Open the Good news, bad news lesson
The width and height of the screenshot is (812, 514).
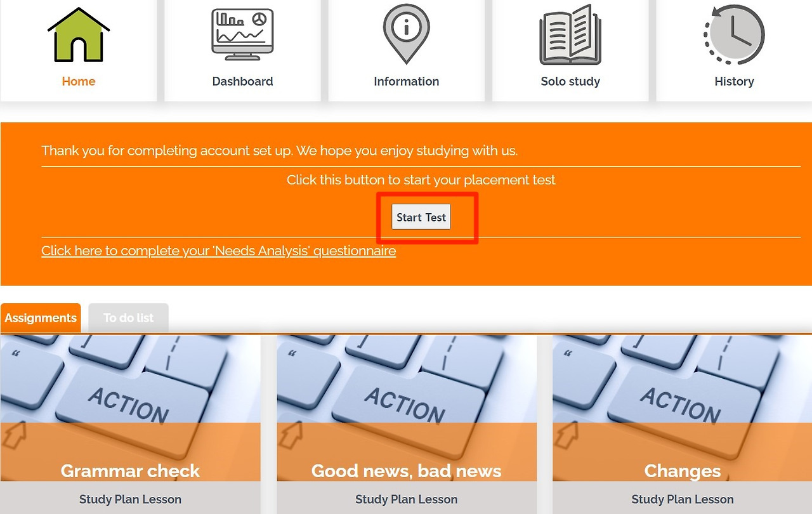click(x=407, y=408)
